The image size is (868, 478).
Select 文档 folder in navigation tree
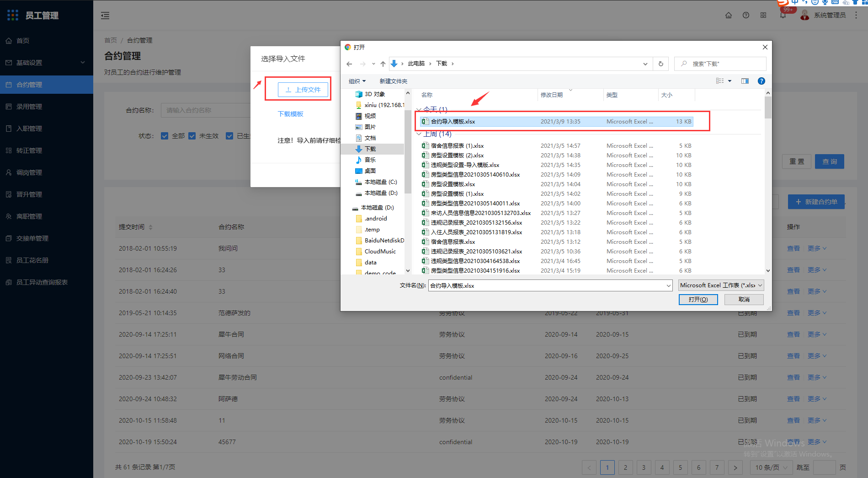click(370, 138)
